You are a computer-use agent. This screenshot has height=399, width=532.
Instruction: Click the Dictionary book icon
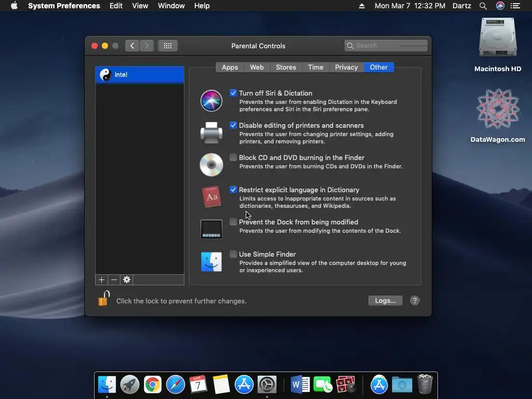click(211, 197)
